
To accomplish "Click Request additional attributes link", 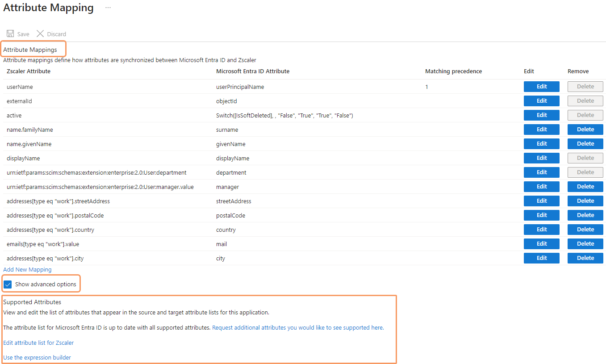I will click(298, 328).
